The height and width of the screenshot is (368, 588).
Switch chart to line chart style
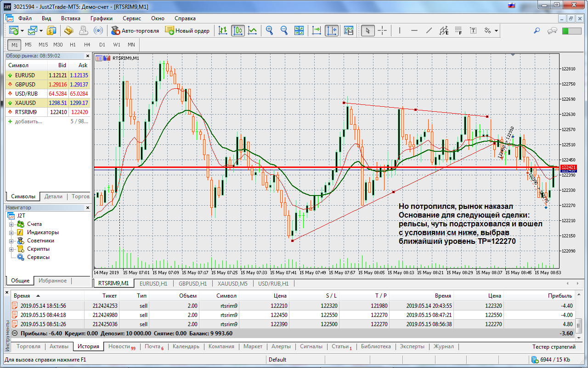click(252, 30)
